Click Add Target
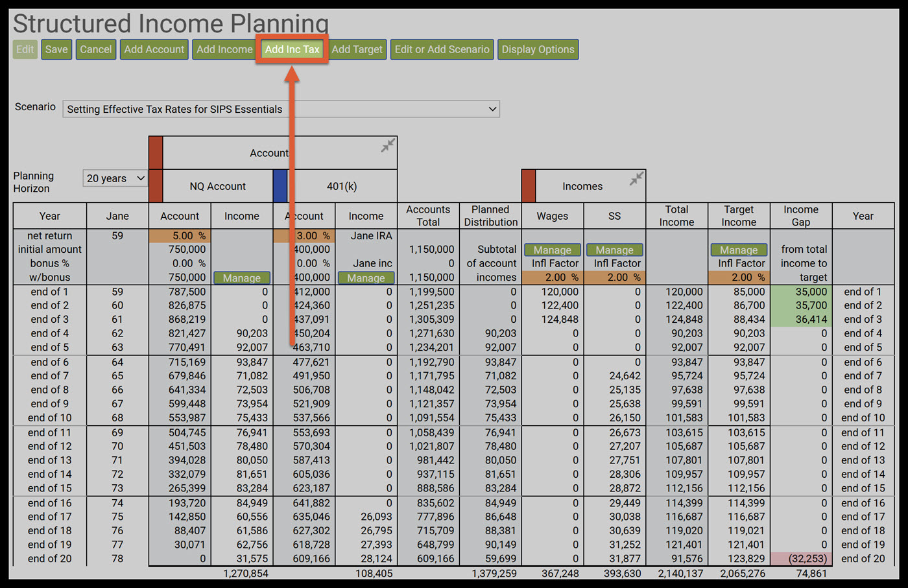The width and height of the screenshot is (908, 588). pos(357,49)
